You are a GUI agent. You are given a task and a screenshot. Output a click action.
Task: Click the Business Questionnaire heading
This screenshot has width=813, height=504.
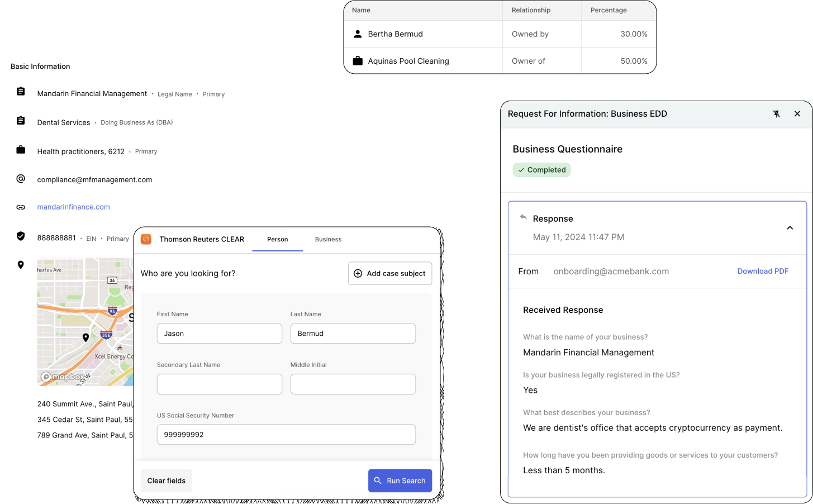point(568,149)
